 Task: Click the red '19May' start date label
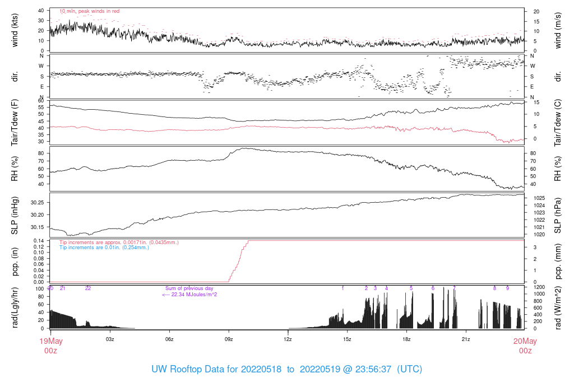tap(50, 341)
